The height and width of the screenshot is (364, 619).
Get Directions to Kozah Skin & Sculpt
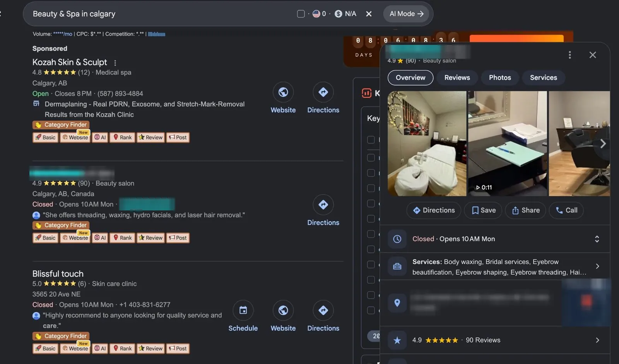pos(323,98)
